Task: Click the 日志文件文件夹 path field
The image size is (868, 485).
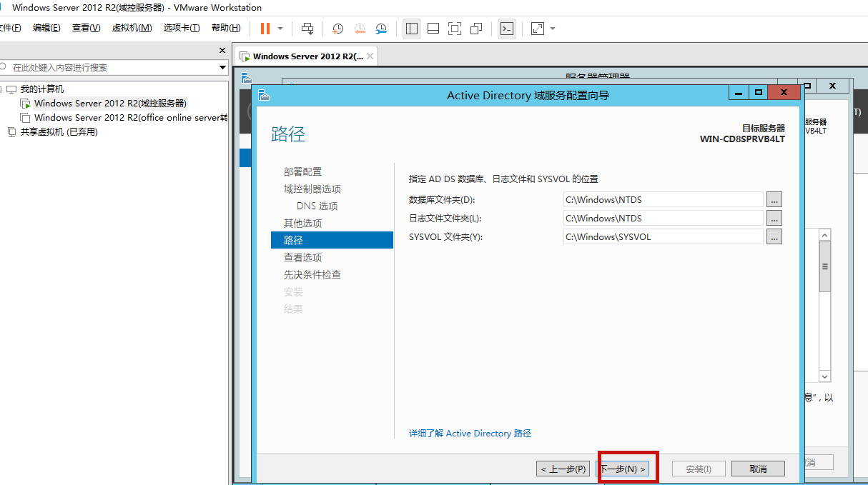Action: pos(663,218)
